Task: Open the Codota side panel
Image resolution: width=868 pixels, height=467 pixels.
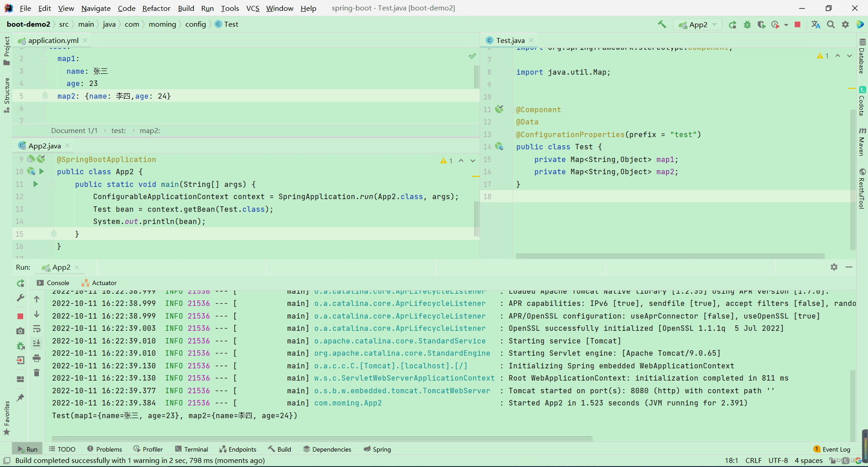Action: pyautogui.click(x=862, y=101)
